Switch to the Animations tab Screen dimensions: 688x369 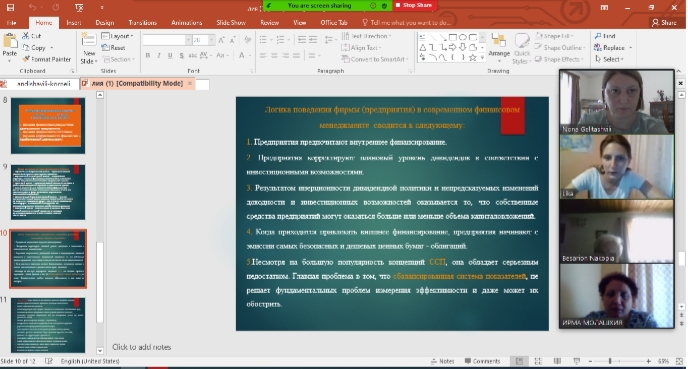click(x=186, y=22)
